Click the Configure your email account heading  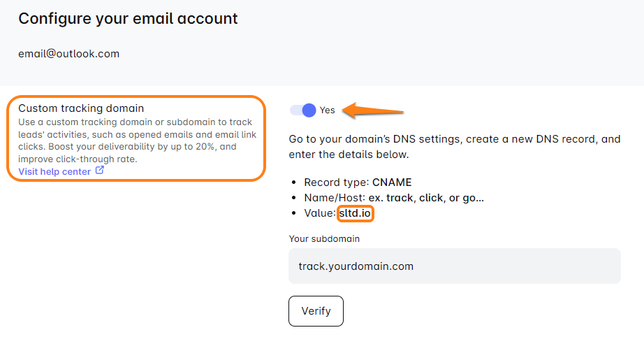coord(128,19)
